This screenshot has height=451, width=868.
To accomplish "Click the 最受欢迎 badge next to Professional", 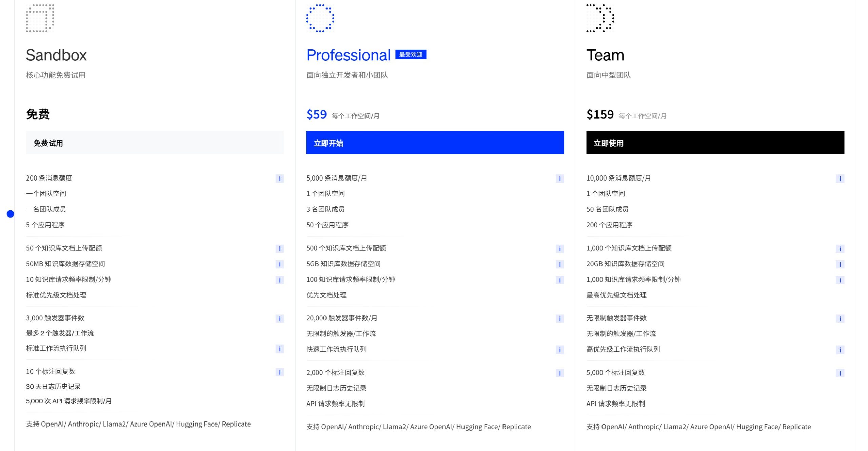I will [412, 55].
